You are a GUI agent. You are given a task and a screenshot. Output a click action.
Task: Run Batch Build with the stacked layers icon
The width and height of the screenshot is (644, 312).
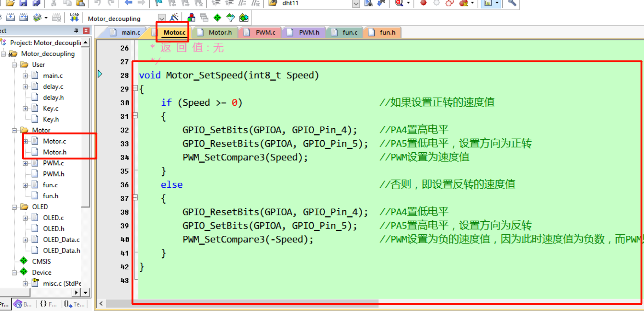coord(37,17)
